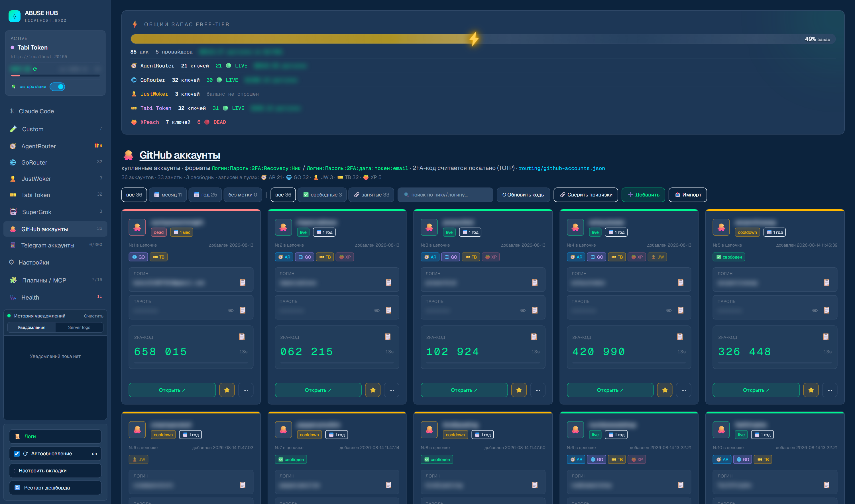Open AgentRouter in sidebar
Screen dimensions: 855x504
point(55,146)
